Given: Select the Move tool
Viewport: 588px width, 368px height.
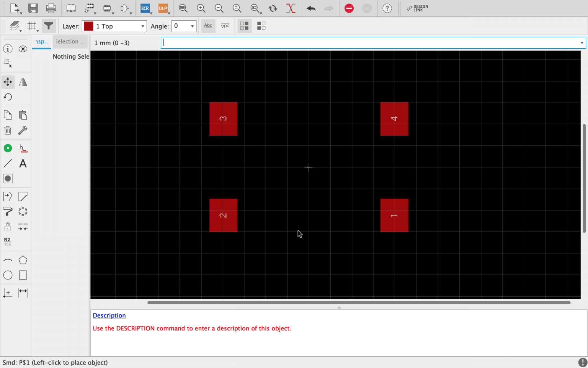Looking at the screenshot, I should pos(8,82).
